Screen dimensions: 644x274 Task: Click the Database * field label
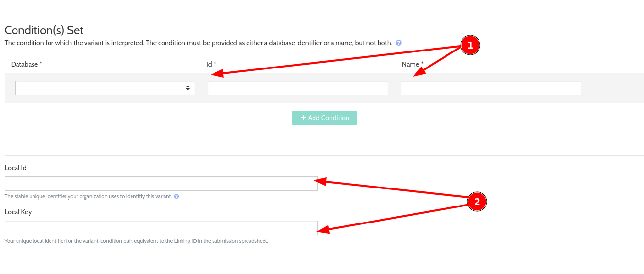[27, 64]
